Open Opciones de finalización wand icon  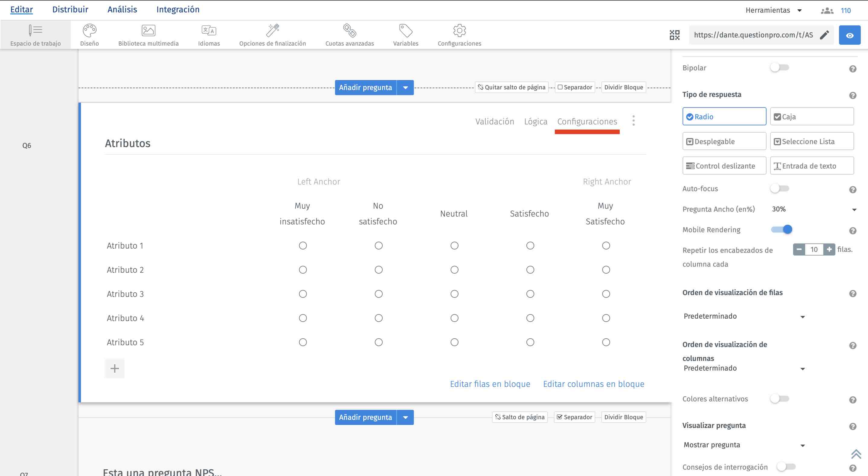[272, 31]
